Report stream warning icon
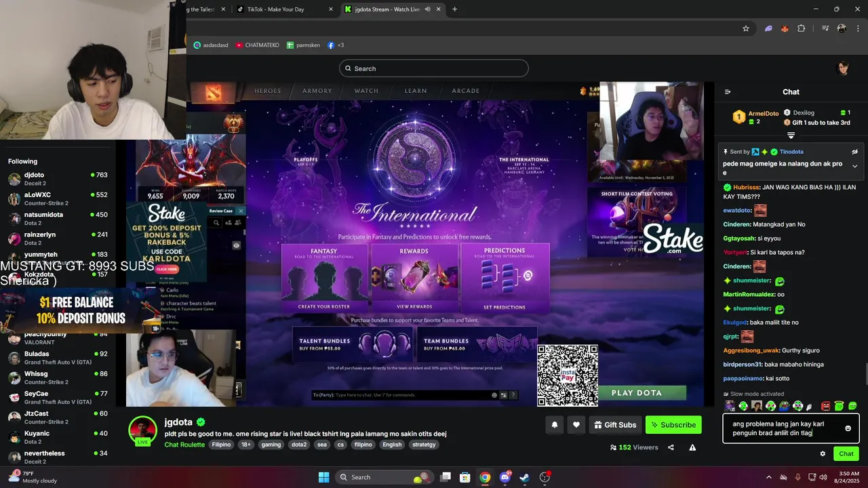Image resolution: width=868 pixels, height=488 pixels. coord(692,447)
